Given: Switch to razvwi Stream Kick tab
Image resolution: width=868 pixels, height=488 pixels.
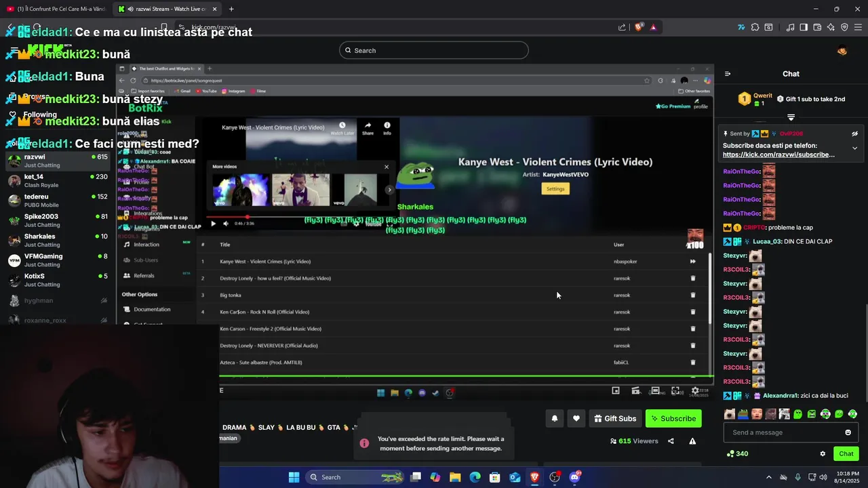Looking at the screenshot, I should coord(166,9).
